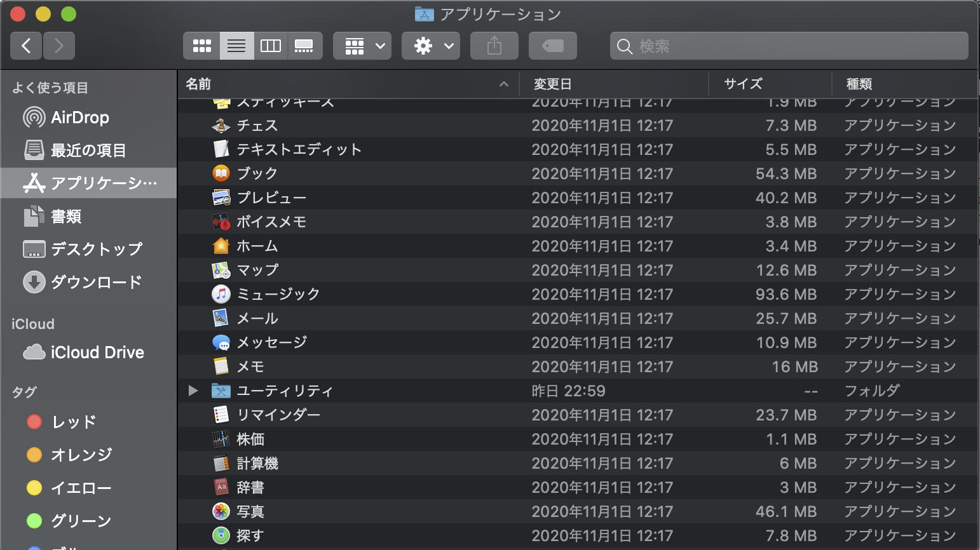980x550 pixels.
Task: Select the マップ app icon
Action: [221, 270]
